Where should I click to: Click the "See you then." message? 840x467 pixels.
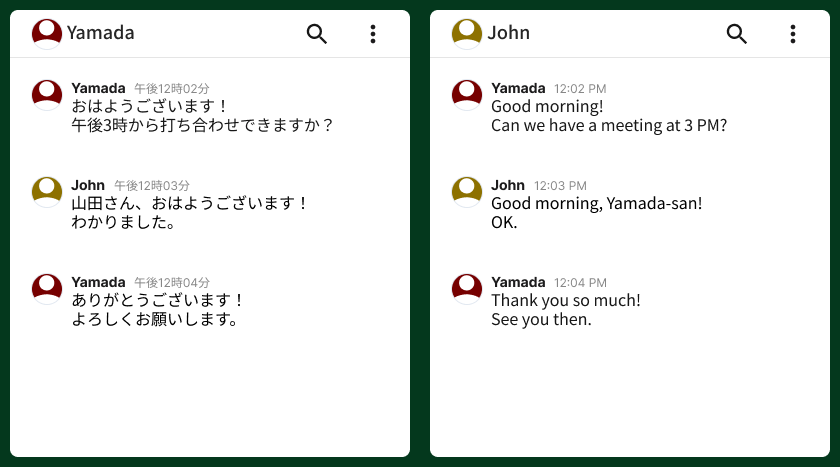click(541, 320)
